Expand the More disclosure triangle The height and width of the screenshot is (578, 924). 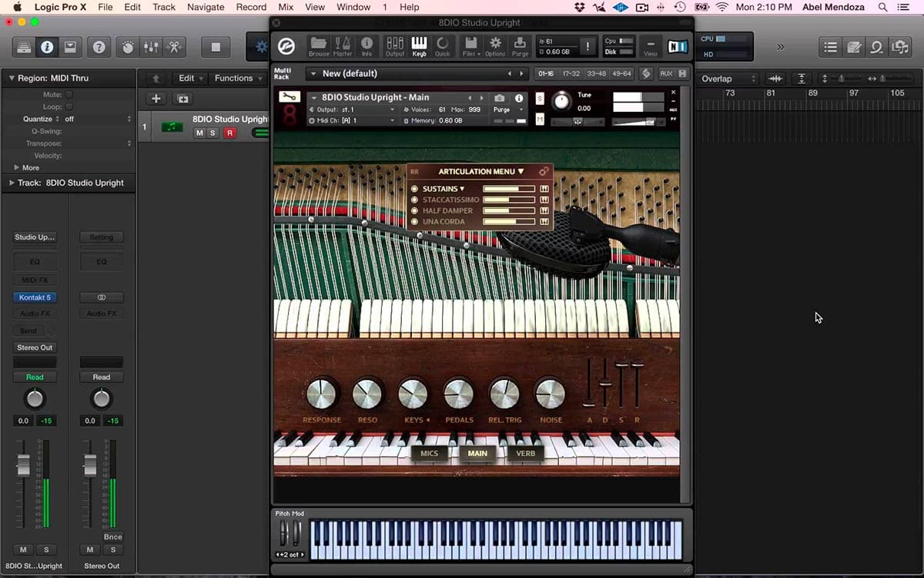click(x=17, y=167)
